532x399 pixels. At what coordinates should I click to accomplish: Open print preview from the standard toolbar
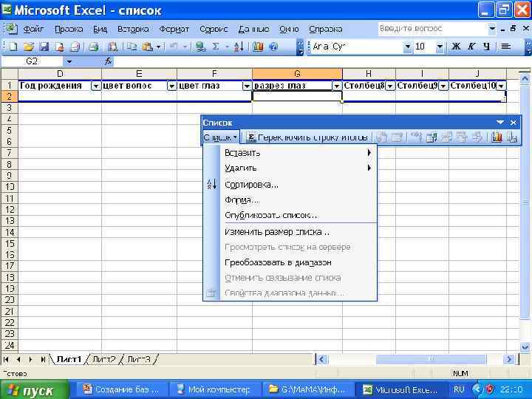(75, 47)
